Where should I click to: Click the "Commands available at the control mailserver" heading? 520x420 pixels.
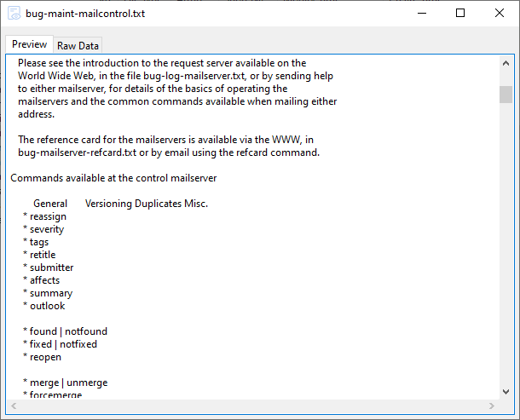113,178
